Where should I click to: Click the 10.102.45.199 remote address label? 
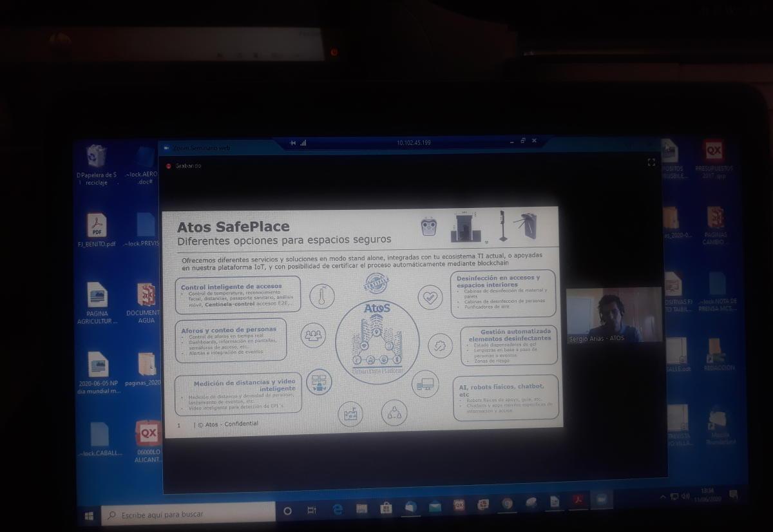(x=414, y=143)
